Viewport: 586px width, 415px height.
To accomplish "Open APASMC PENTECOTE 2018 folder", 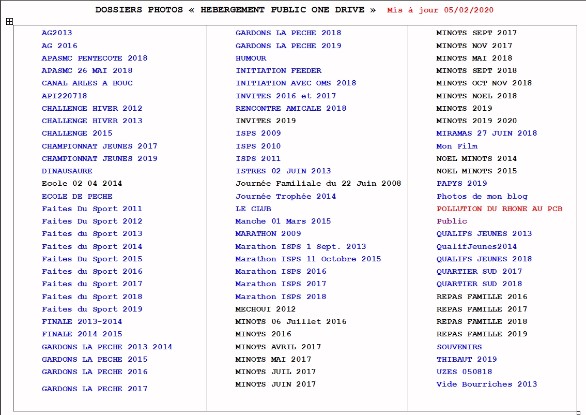I will coord(95,58).
